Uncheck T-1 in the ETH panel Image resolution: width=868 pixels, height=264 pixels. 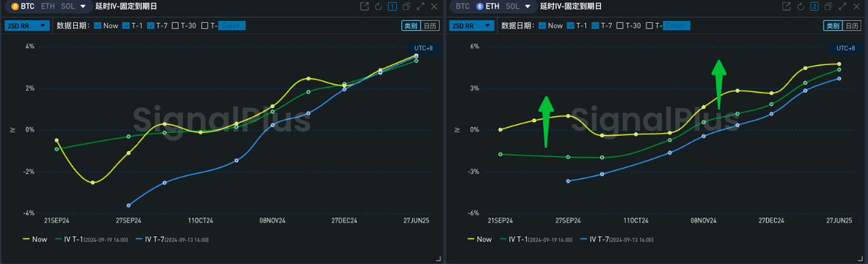[x=570, y=26]
